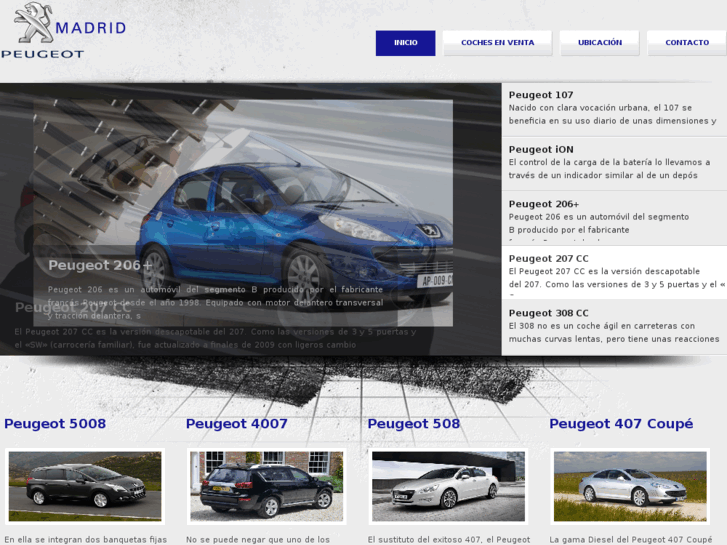727x545 pixels.
Task: Select the Peugeot iON slider entry
Action: point(614,164)
